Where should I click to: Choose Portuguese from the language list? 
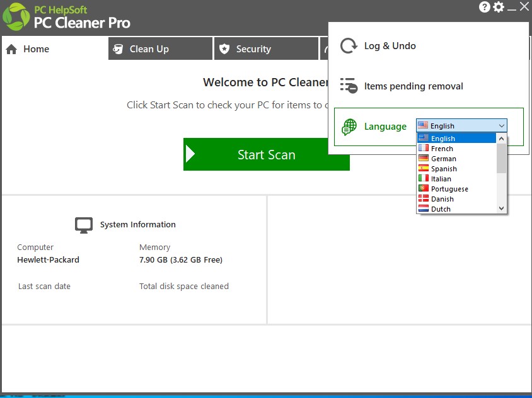[x=456, y=189]
